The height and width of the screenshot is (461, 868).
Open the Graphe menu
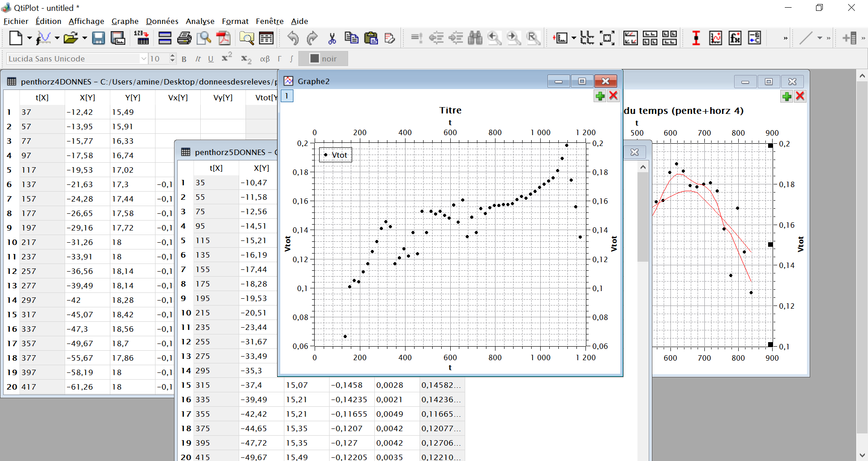pyautogui.click(x=125, y=21)
